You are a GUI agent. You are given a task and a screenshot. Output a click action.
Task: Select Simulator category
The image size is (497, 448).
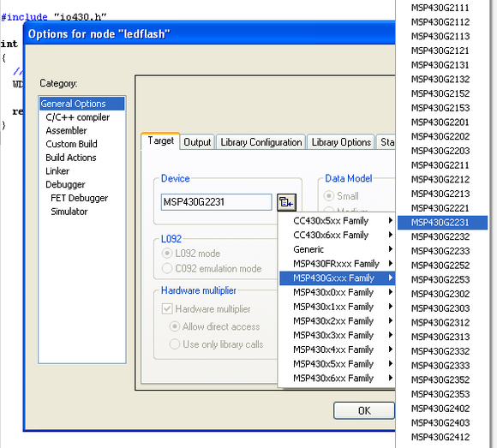pos(69,212)
